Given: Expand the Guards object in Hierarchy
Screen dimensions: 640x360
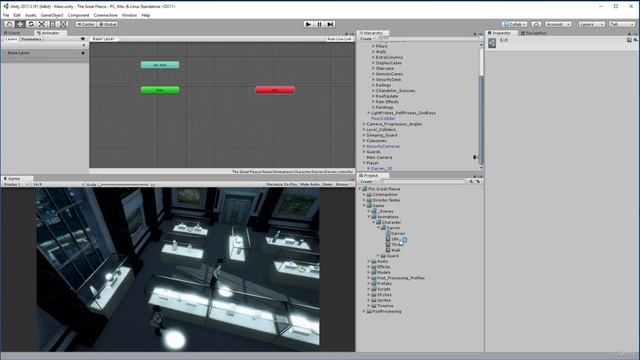Looking at the screenshot, I should [x=364, y=152].
